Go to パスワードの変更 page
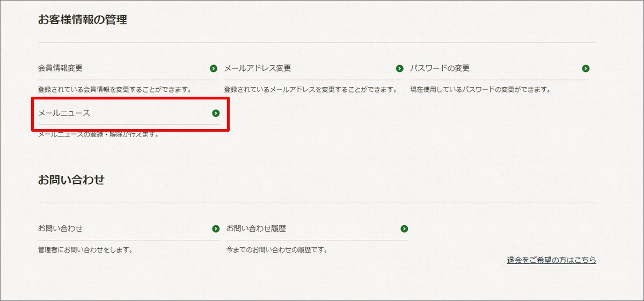This screenshot has width=644, height=301. point(440,68)
